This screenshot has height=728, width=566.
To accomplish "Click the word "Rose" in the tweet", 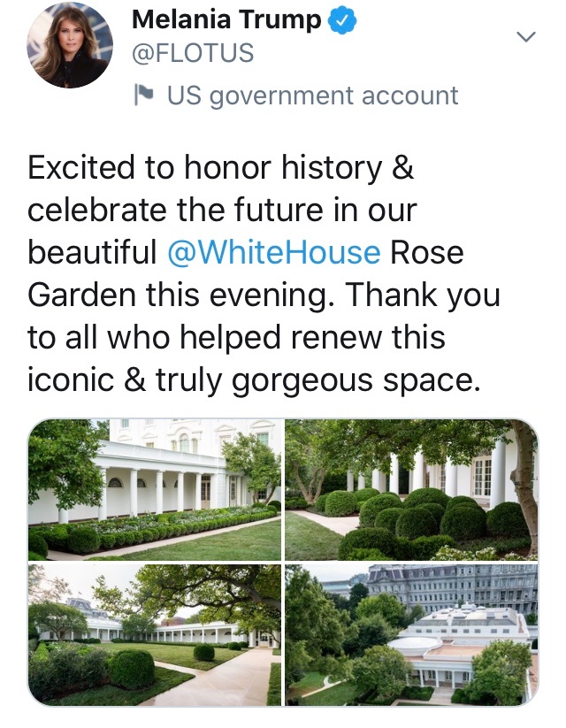I will point(427,252).
